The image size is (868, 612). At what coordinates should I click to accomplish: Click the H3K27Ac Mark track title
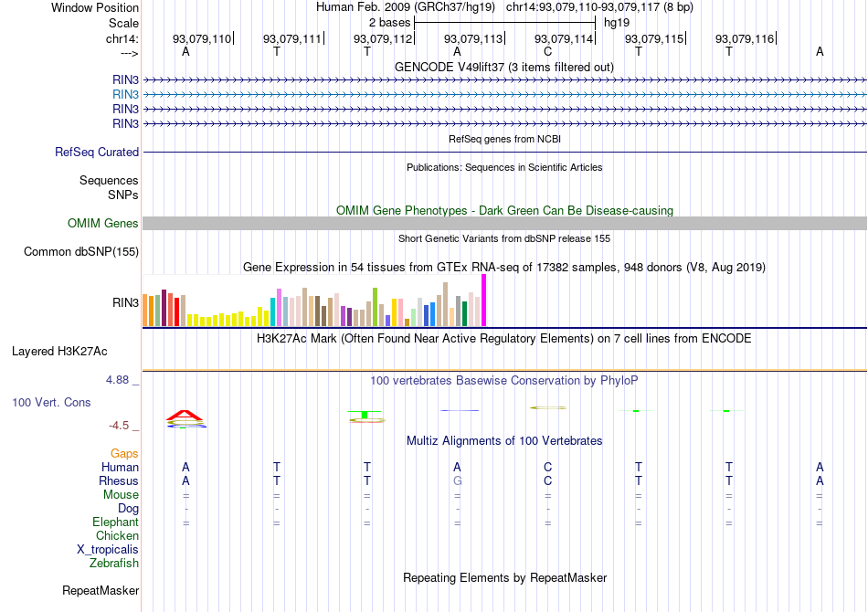tap(504, 339)
